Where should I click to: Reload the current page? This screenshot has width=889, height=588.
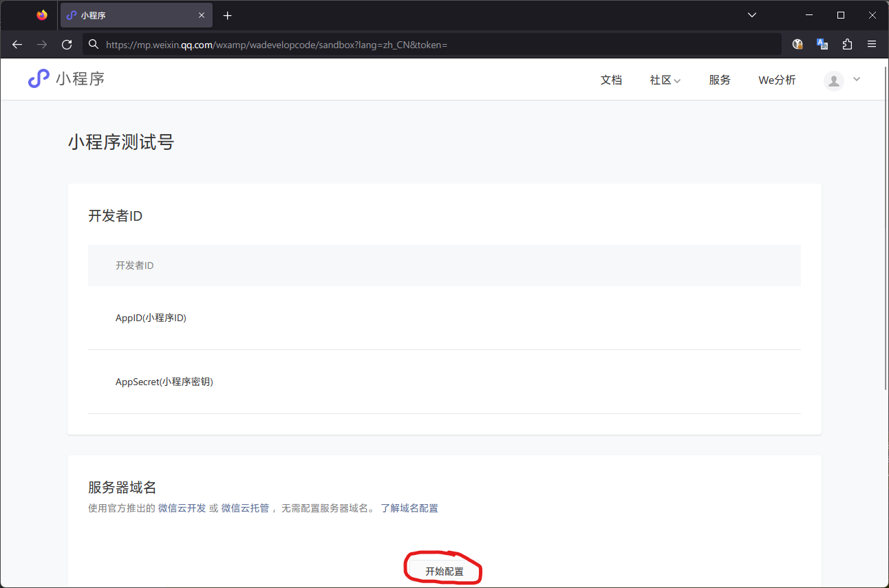click(x=67, y=44)
